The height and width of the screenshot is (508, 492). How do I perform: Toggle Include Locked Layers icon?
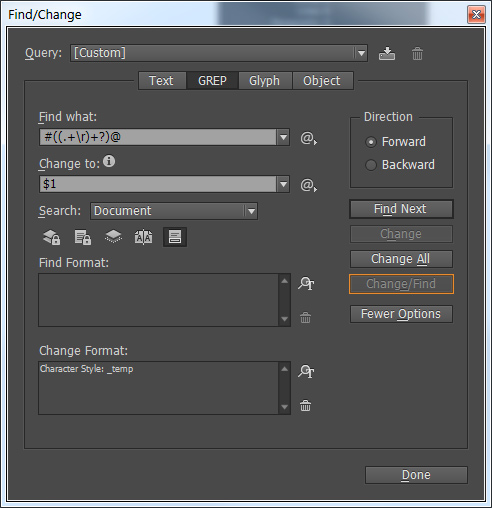[x=52, y=237]
